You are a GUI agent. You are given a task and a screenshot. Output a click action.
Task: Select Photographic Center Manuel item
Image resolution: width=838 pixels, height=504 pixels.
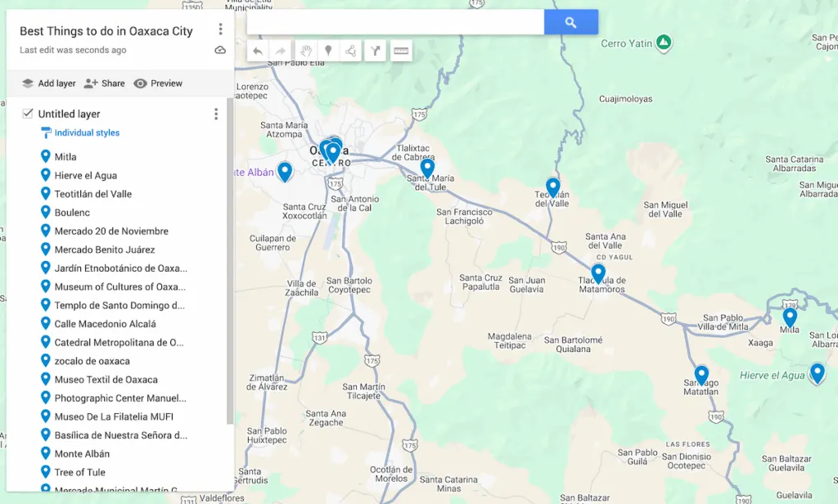pos(120,398)
